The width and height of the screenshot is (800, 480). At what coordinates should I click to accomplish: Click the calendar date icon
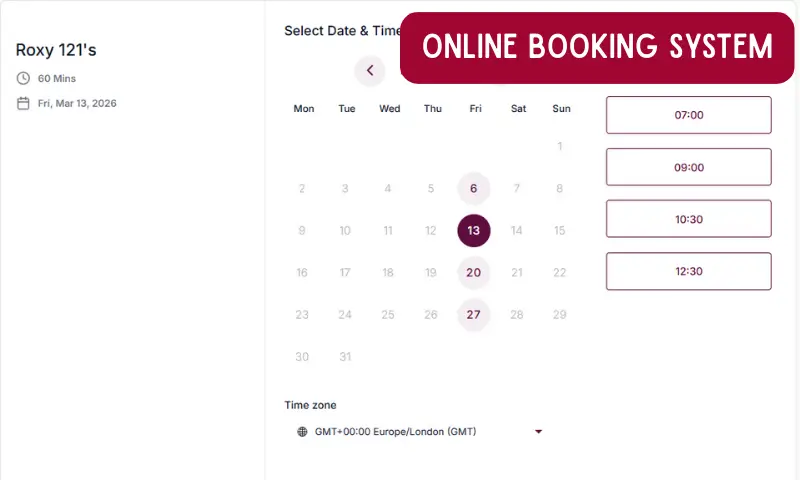(x=23, y=103)
